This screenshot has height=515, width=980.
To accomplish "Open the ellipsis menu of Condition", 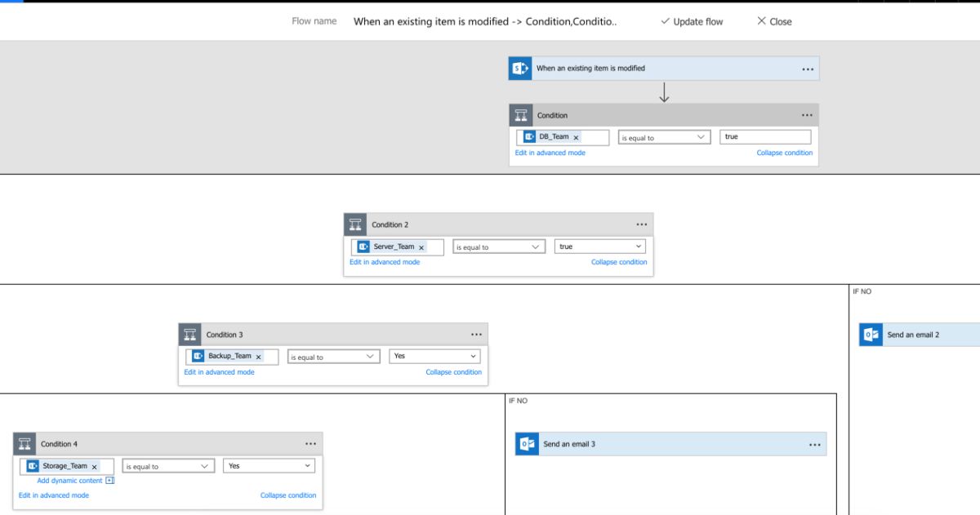I will point(808,116).
